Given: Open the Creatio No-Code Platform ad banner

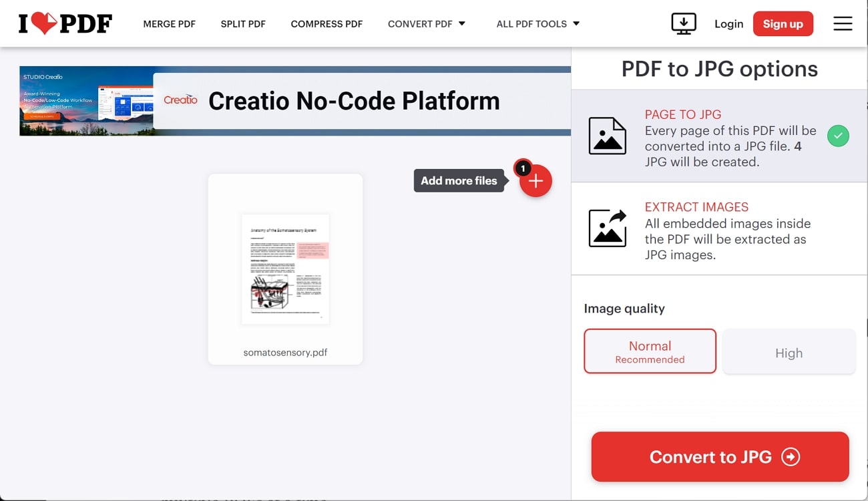Looking at the screenshot, I should pyautogui.click(x=295, y=101).
